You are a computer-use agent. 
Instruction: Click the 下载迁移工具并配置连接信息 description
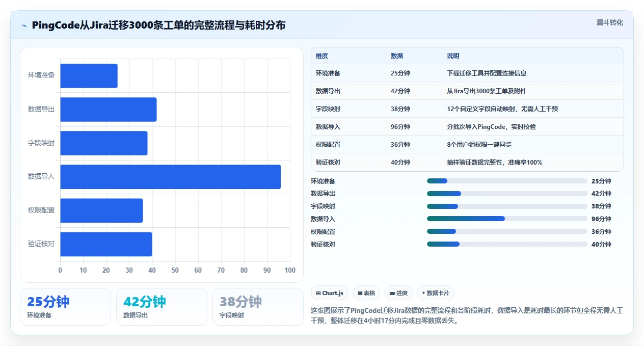pos(487,73)
